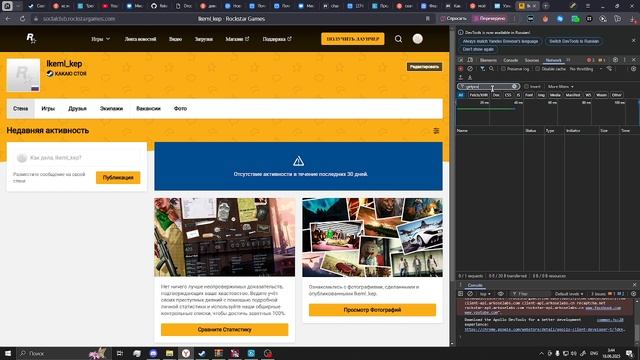640x360 pixels.
Task: Click the Получить лаунчер button
Action: tap(353, 39)
